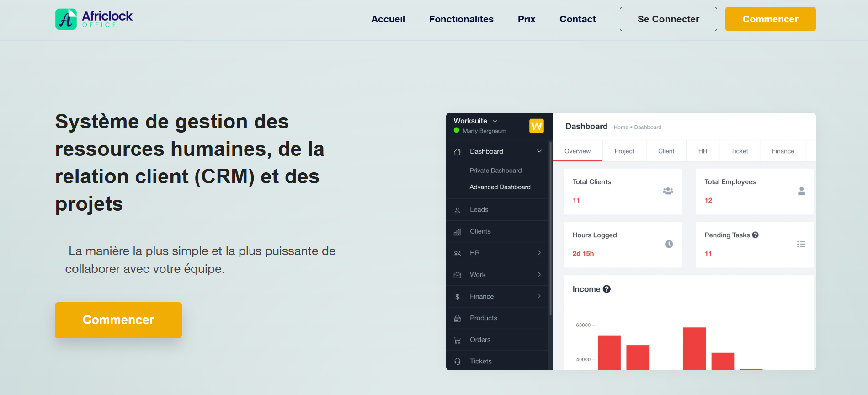Click the Hours Logged clock icon
868x395 pixels.
click(669, 244)
